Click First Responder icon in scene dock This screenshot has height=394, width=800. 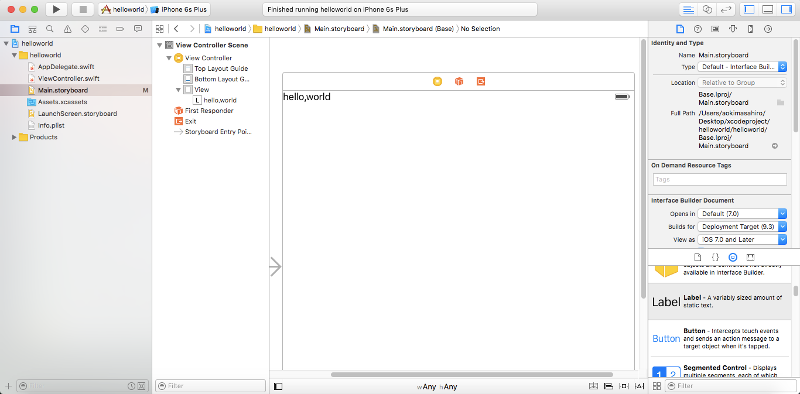point(459,81)
